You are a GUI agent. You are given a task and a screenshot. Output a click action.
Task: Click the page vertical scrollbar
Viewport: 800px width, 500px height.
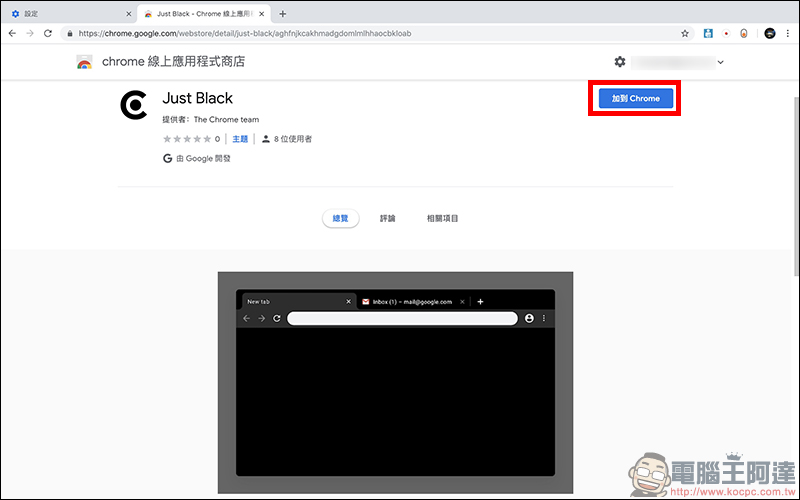pos(796,186)
